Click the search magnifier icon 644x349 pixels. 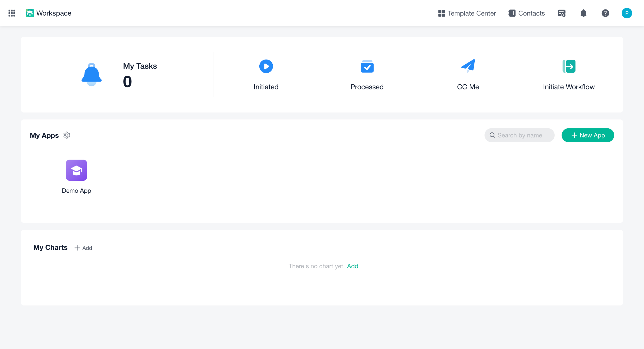pyautogui.click(x=492, y=135)
